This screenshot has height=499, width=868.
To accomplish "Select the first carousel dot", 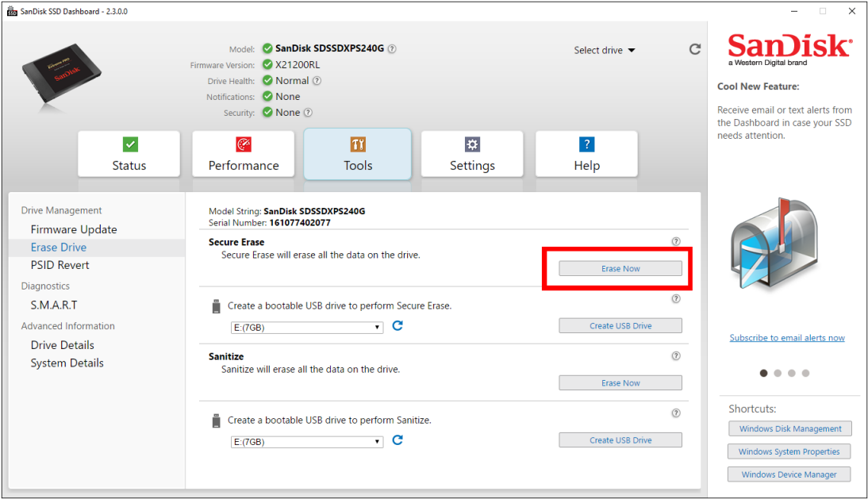I will [763, 374].
